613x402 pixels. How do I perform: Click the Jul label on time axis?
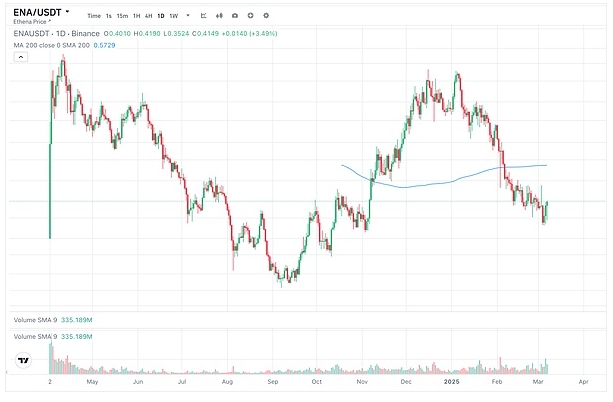tap(182, 382)
